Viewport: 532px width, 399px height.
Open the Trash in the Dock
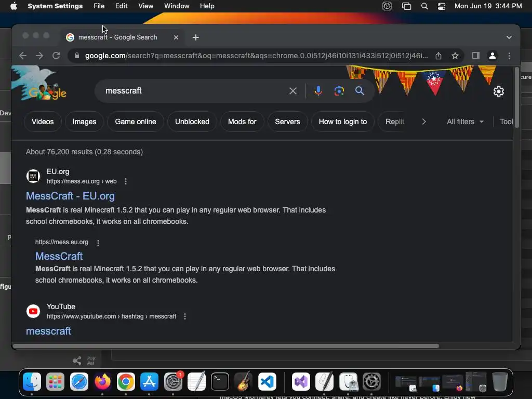click(x=500, y=382)
